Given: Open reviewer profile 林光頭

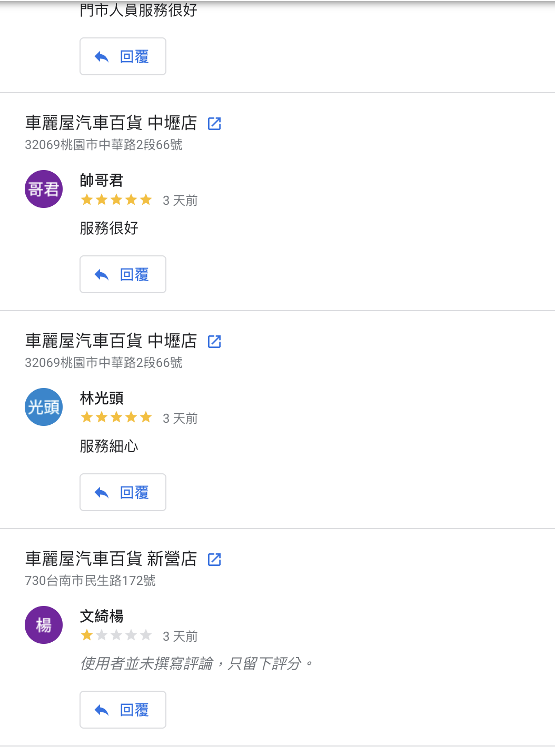Looking at the screenshot, I should 102,399.
